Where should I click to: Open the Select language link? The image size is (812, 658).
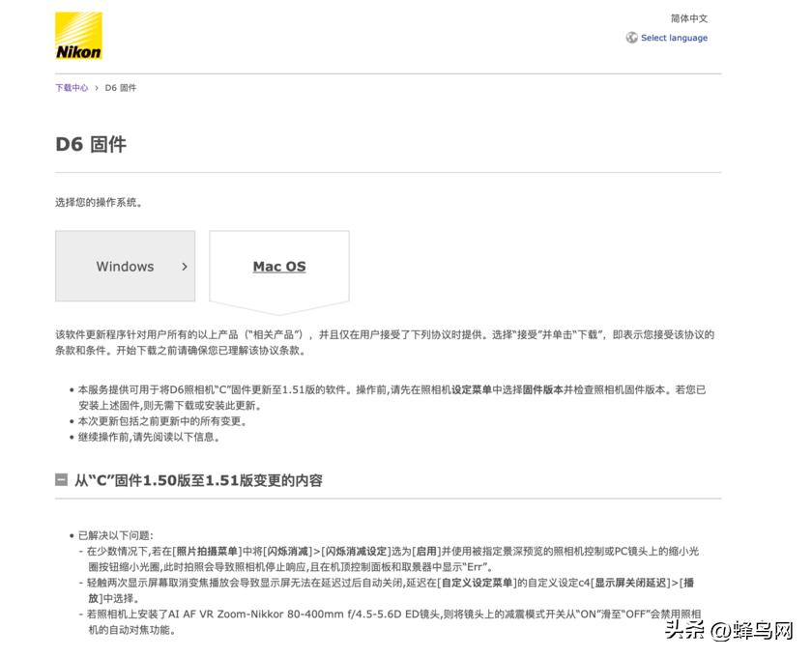pos(674,38)
